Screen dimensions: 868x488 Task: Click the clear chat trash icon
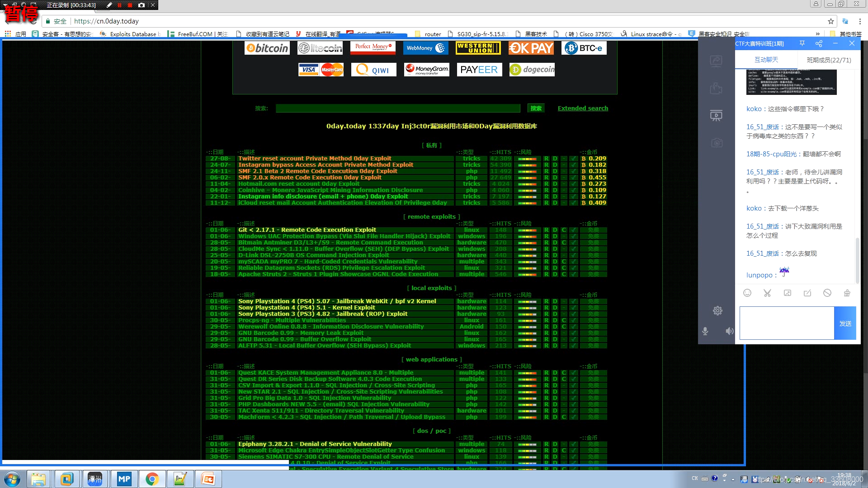point(847,293)
